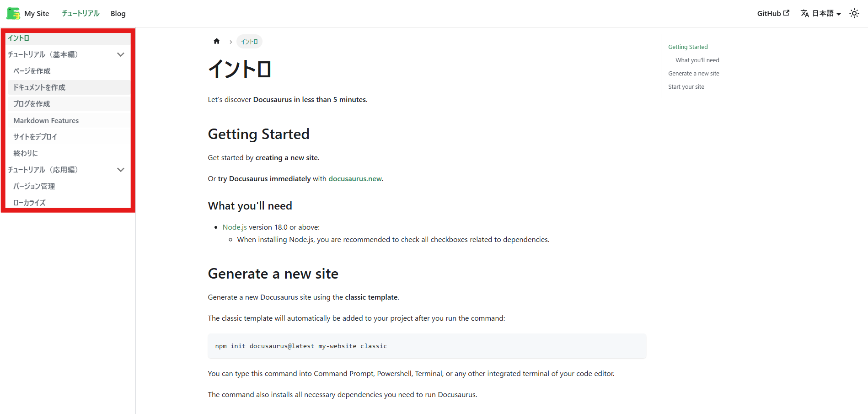Click the bold text 'classic template'
The image size is (868, 414).
click(371, 297)
